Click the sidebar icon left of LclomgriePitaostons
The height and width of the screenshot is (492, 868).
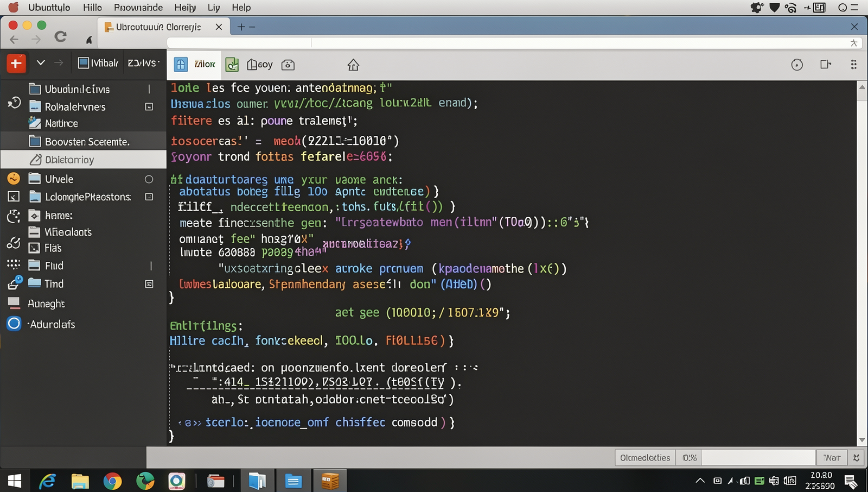click(x=14, y=197)
